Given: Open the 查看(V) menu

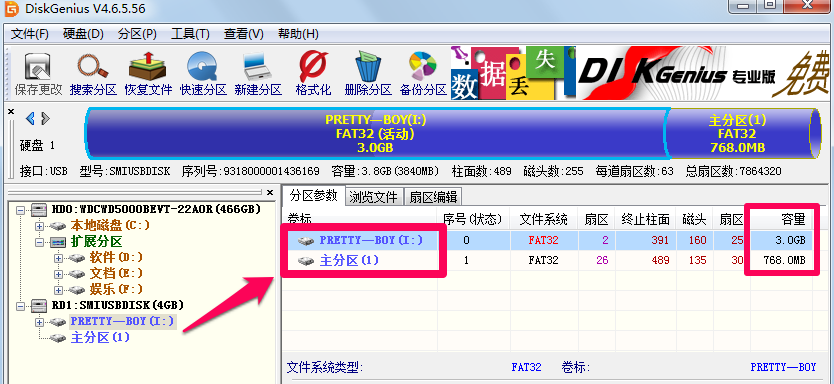Looking at the screenshot, I should click(244, 34).
